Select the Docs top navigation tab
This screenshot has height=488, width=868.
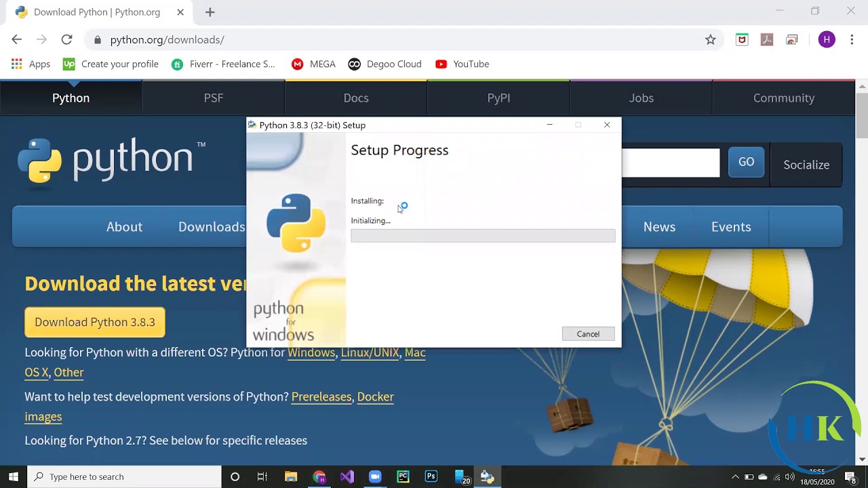coord(356,98)
